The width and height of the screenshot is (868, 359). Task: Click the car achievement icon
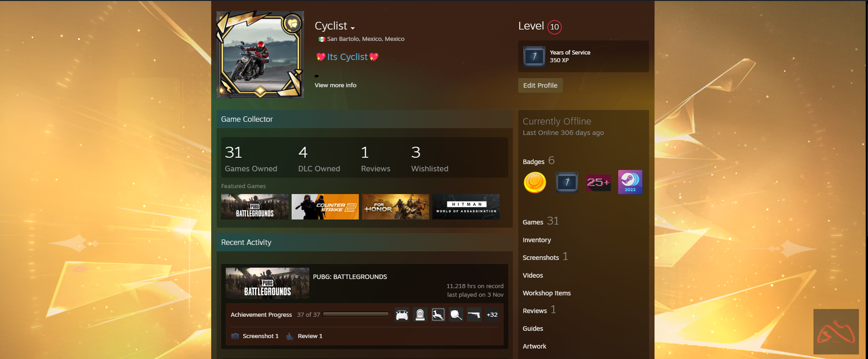click(402, 314)
